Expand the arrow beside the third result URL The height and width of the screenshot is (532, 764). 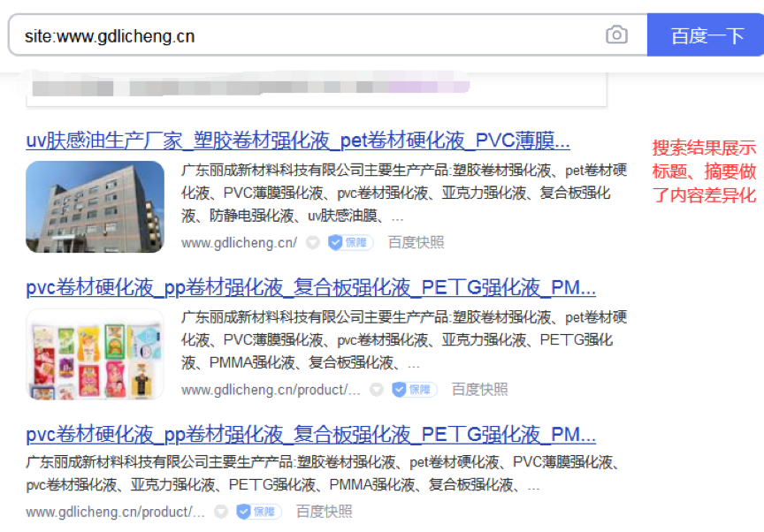coord(221,512)
